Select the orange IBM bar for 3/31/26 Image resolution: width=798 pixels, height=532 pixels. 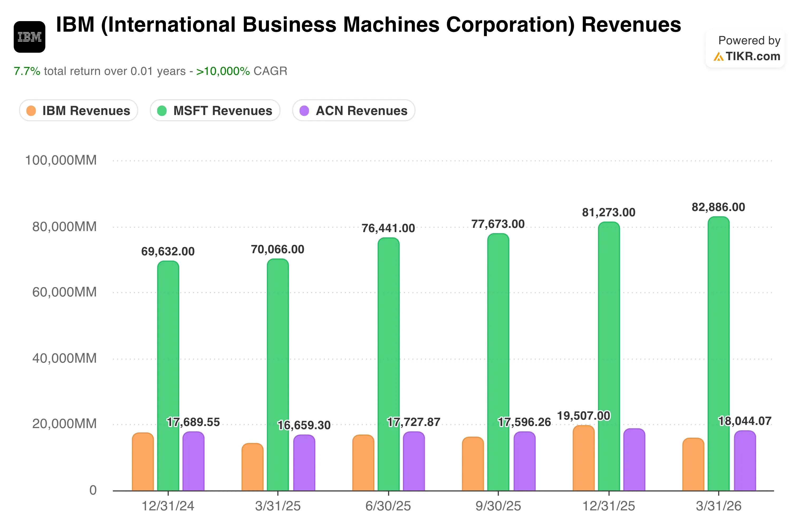pos(693,464)
